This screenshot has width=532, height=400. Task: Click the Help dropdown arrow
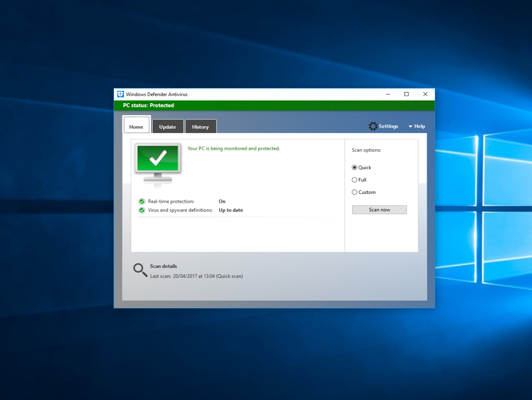pyautogui.click(x=411, y=126)
